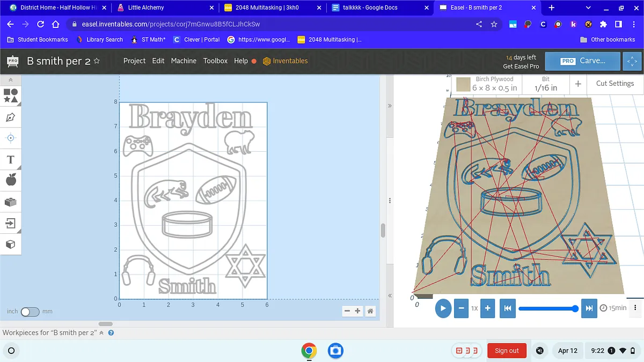Expand the Workpieces panel
The height and width of the screenshot is (362, 644).
point(101,333)
